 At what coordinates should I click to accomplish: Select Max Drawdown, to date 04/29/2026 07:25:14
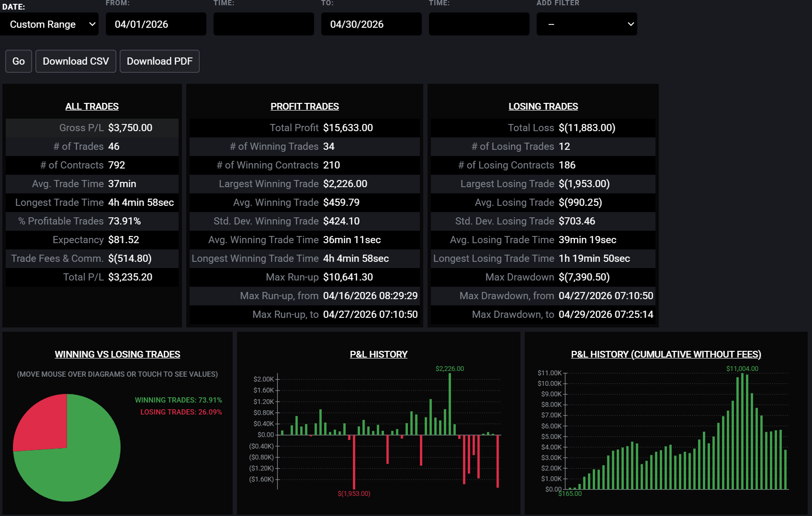(606, 314)
